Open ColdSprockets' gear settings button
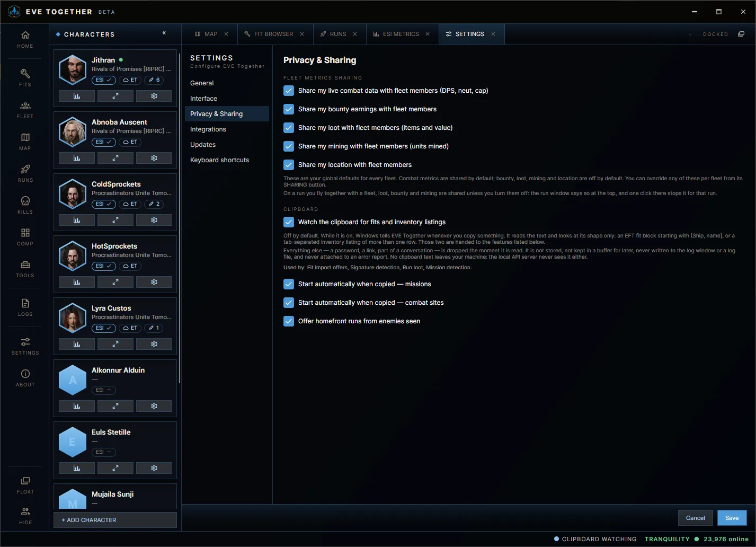Image resolution: width=756 pixels, height=547 pixels. (x=154, y=220)
